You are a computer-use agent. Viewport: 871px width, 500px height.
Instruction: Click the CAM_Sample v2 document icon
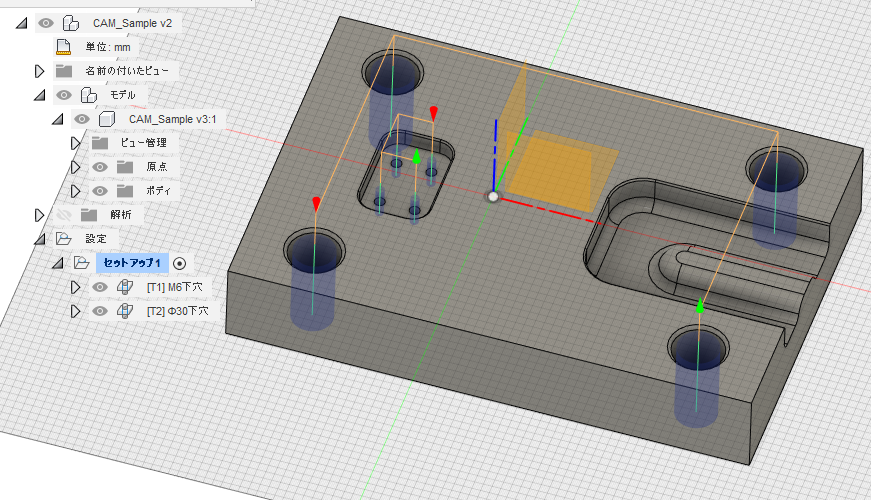(x=71, y=23)
